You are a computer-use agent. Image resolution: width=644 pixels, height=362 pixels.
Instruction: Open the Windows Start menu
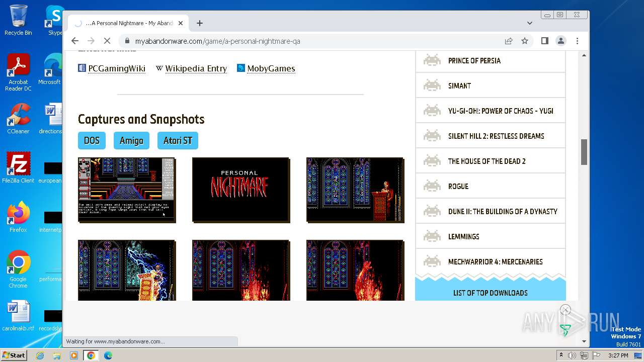(x=14, y=355)
